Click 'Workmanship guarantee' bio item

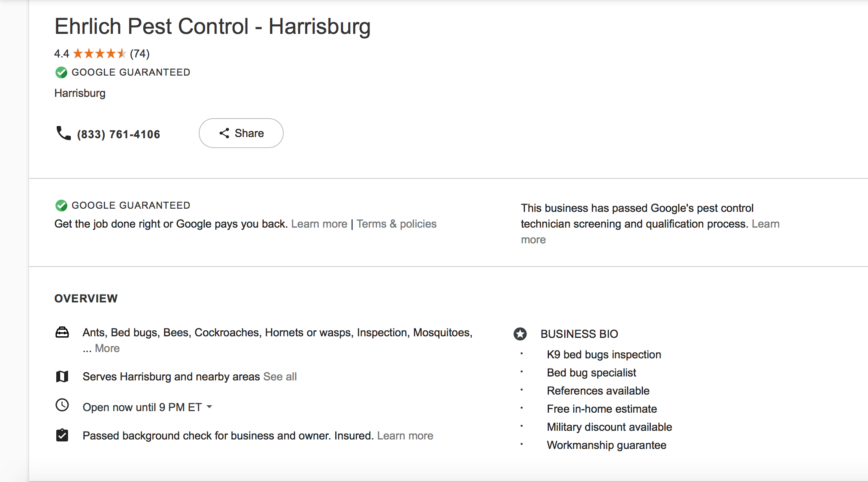click(606, 445)
